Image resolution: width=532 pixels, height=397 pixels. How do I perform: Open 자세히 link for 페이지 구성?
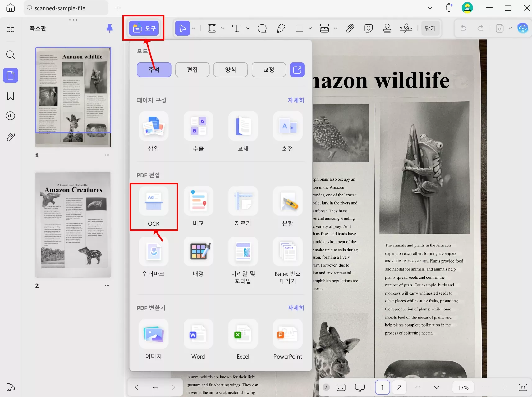(x=296, y=100)
